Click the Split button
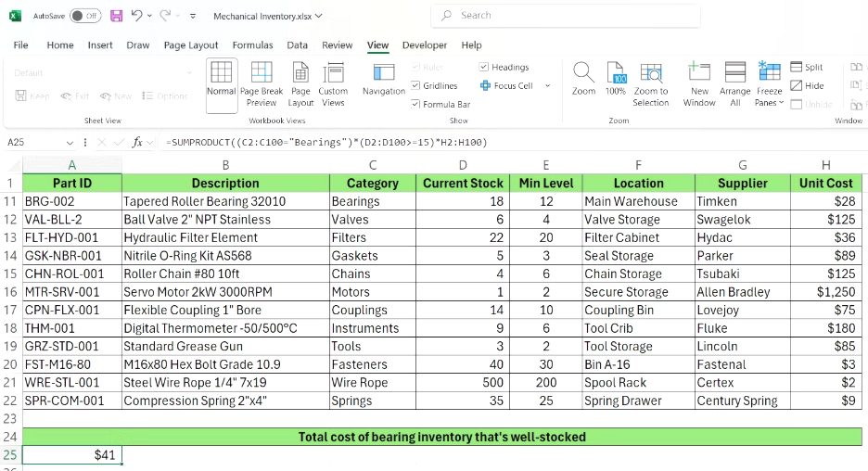This screenshot has width=868, height=471. [x=807, y=67]
